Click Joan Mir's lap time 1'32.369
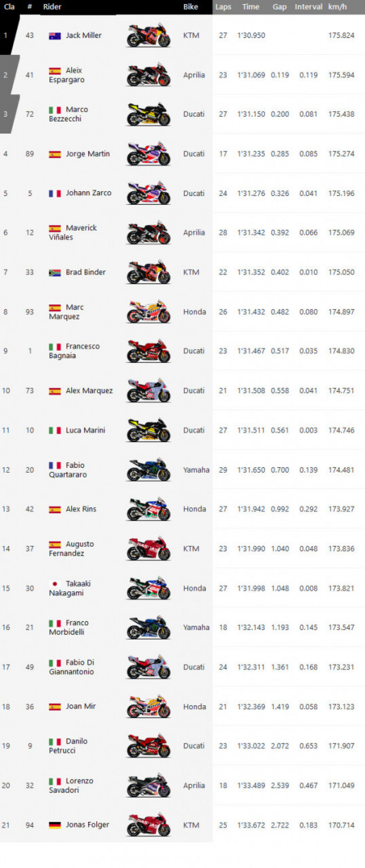 click(x=251, y=706)
